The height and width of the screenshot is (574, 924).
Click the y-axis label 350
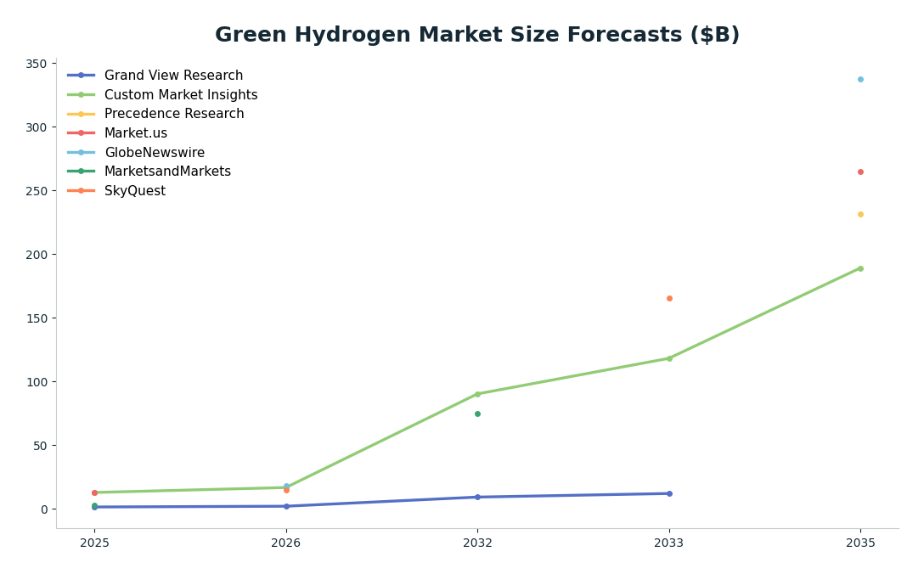click(37, 64)
